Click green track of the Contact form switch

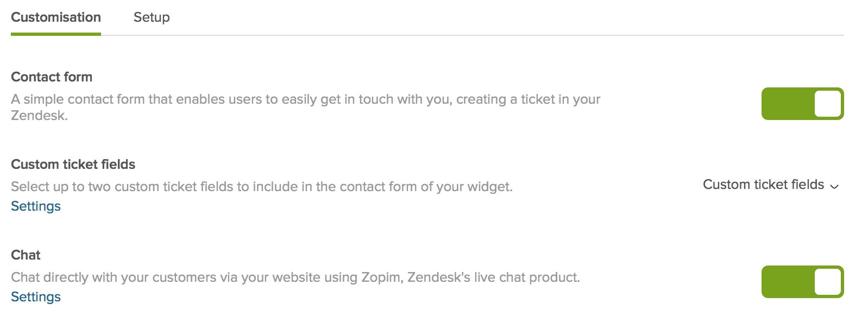787,104
